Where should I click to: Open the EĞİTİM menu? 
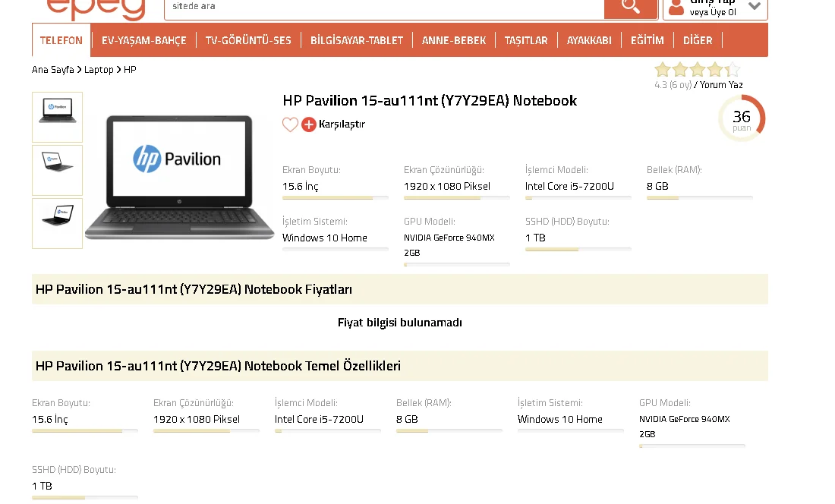coord(647,40)
